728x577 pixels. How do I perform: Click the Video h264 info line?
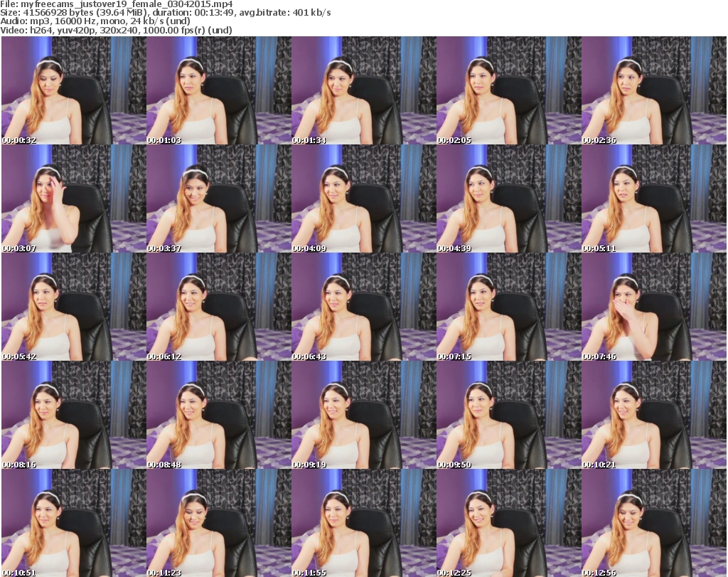click(x=116, y=30)
